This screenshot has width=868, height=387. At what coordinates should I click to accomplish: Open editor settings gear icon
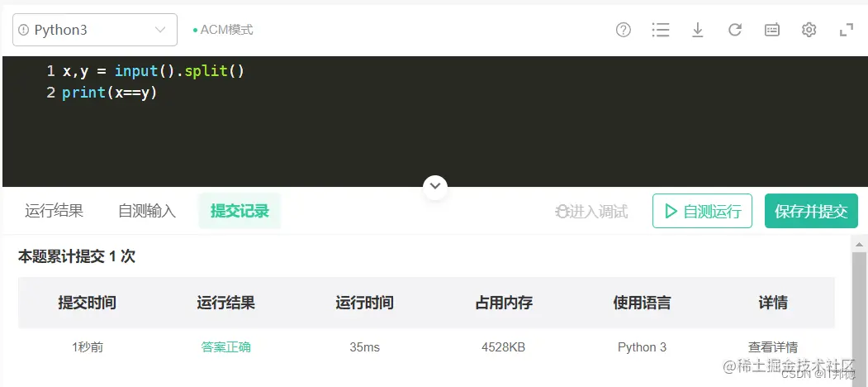(x=809, y=30)
